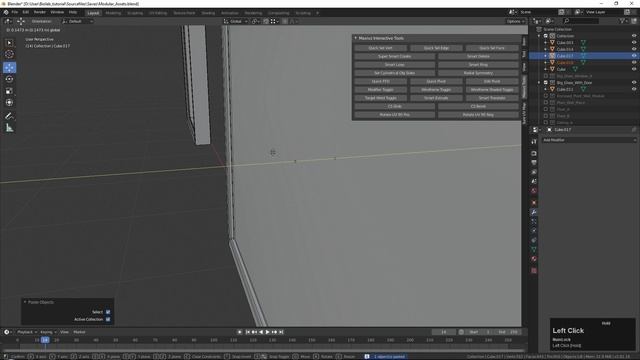This screenshot has height=360, width=640.
Task: Select the Cursor tool in the toolbar
Action: pyautogui.click(x=9, y=54)
